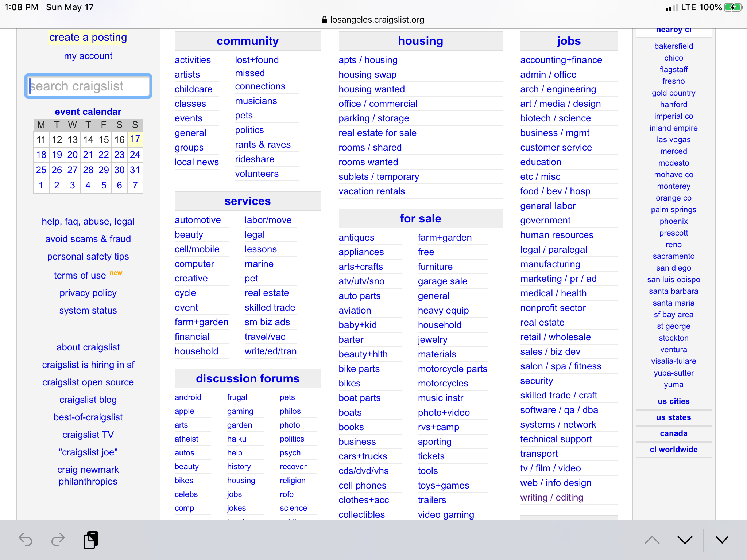The image size is (747, 560).
Task: Open the craigslist blog link
Action: pos(88,400)
